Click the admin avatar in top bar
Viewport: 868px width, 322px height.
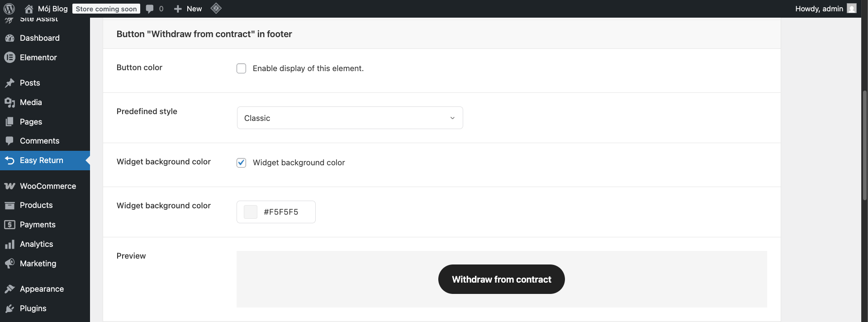click(x=852, y=9)
